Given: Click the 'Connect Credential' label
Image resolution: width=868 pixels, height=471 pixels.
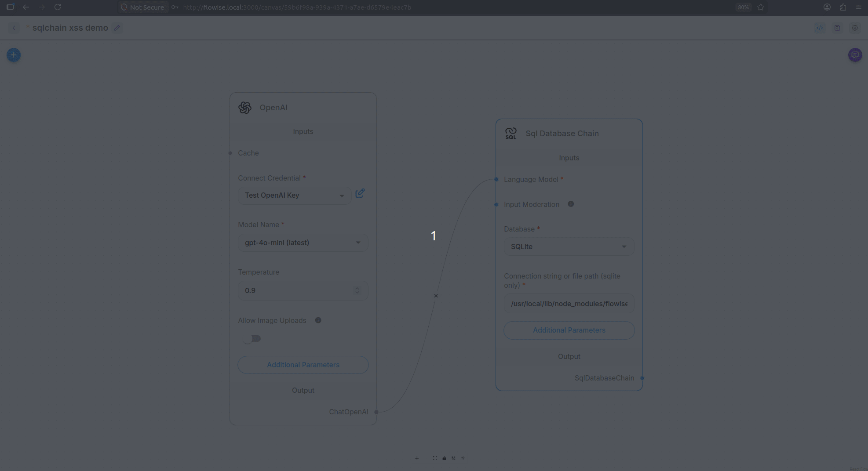Looking at the screenshot, I should [x=269, y=178].
